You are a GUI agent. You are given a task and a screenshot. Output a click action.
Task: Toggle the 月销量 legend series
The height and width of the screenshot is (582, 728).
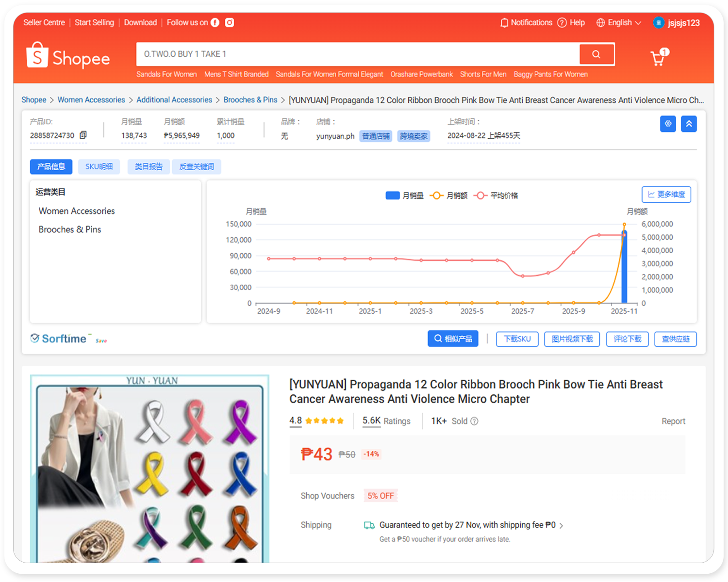[404, 195]
